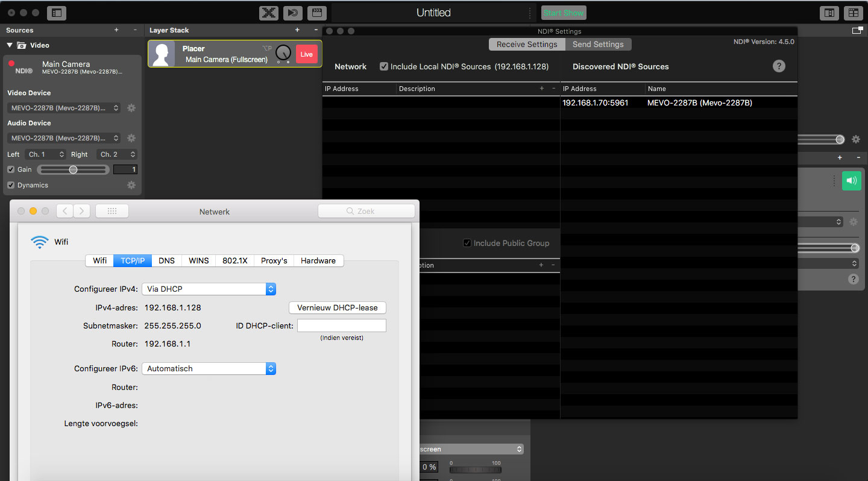868x481 pixels.
Task: Open the Audio Device dropdown
Action: click(64, 138)
